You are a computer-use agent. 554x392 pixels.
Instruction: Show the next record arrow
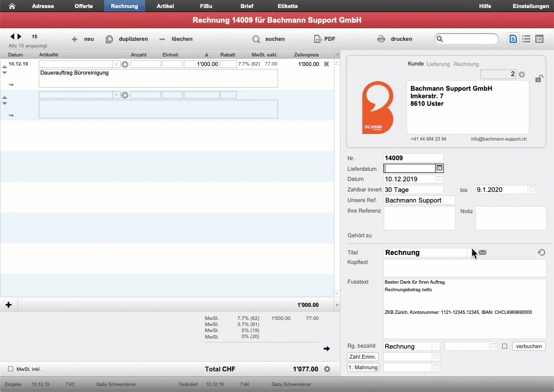(x=20, y=36)
